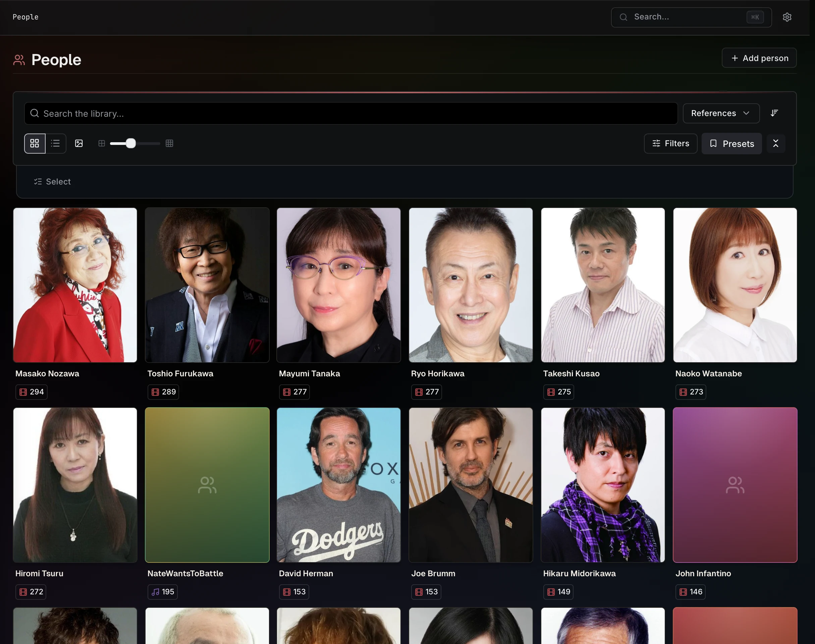Screen dimensions: 815x644
Task: Click Ryo Horikawa's 277 film badge
Action: click(426, 392)
